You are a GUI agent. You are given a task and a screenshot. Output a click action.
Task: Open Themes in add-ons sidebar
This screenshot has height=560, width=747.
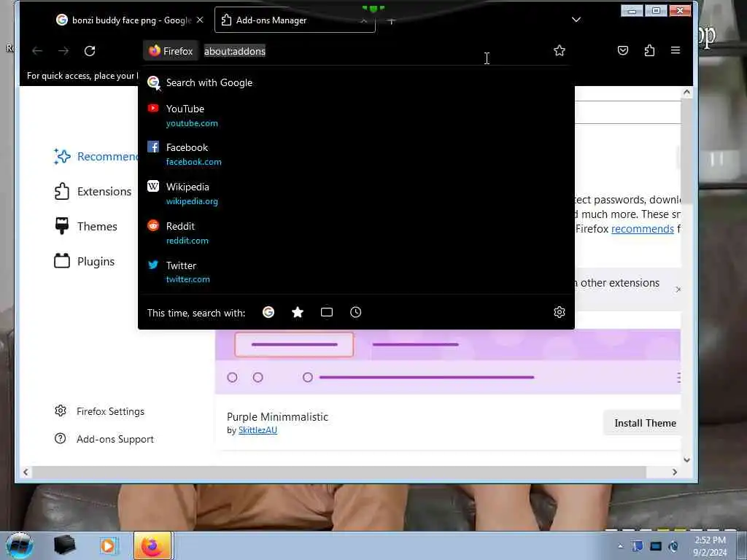point(86,226)
